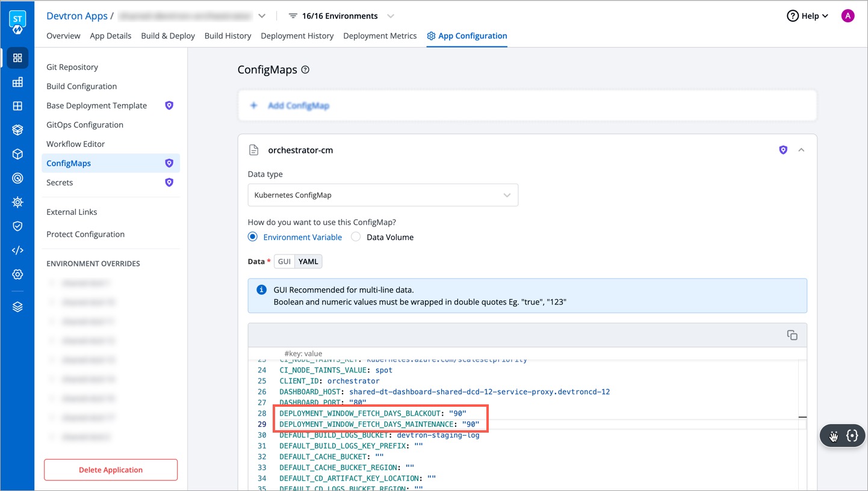The height and width of the screenshot is (491, 868).
Task: Click the copy icon in YAML editor
Action: coord(792,335)
